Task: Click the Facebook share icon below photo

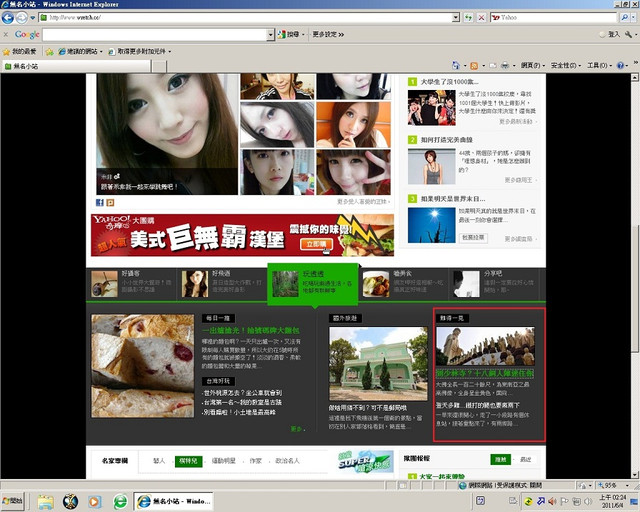Action: (100, 203)
